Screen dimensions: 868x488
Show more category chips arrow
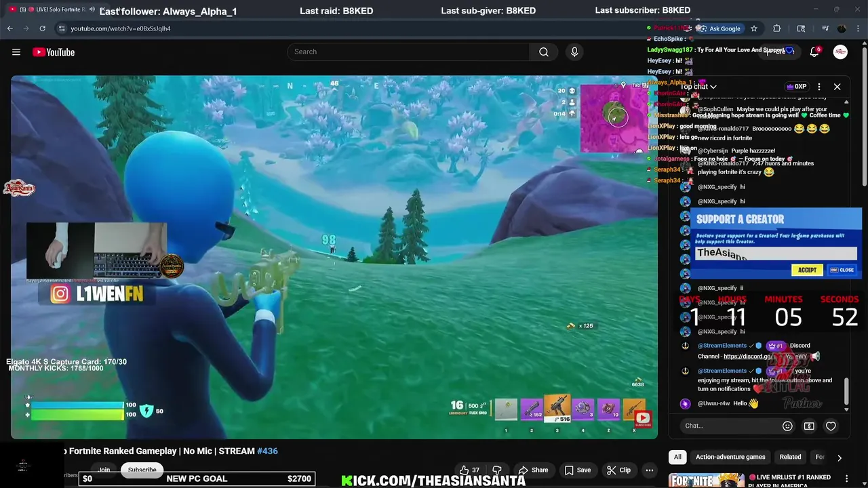840,457
